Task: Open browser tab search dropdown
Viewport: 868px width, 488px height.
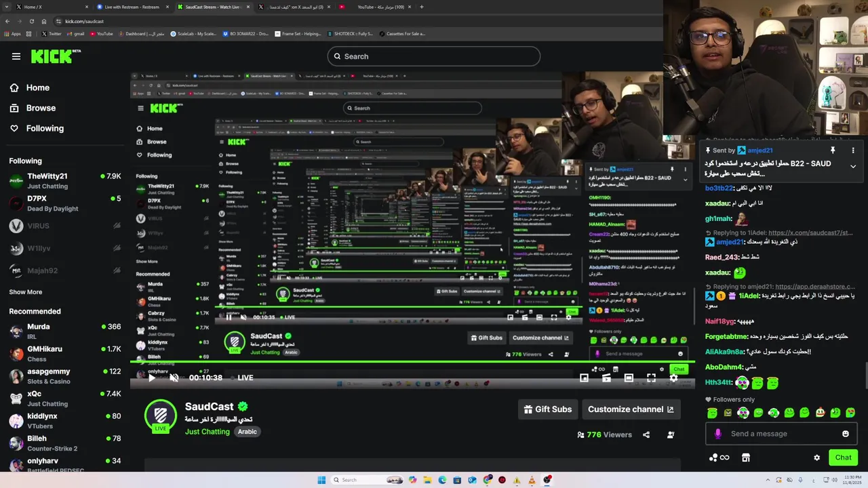Action: click(x=6, y=7)
